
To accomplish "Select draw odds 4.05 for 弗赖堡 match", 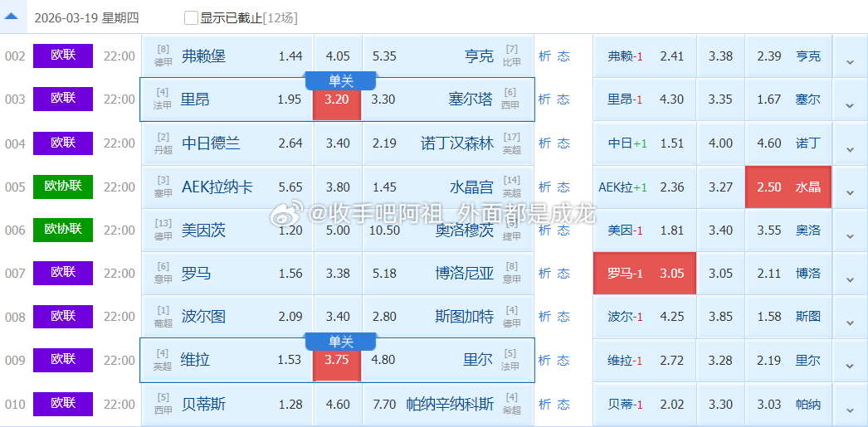I will pos(338,56).
